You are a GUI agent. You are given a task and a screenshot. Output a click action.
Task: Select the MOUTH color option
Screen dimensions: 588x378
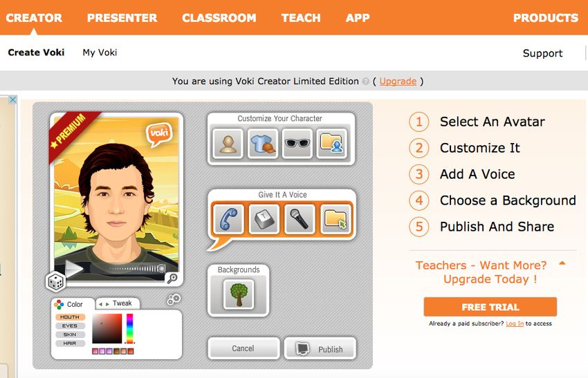click(x=70, y=317)
